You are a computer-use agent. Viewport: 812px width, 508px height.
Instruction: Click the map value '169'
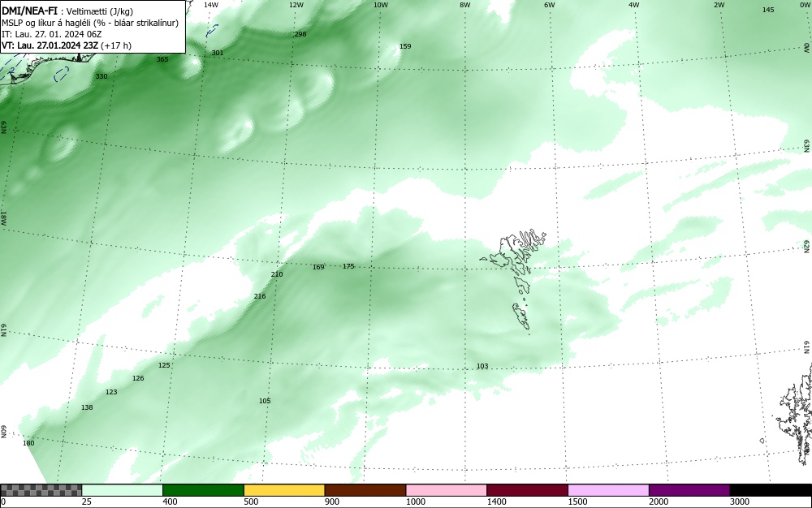[318, 267]
